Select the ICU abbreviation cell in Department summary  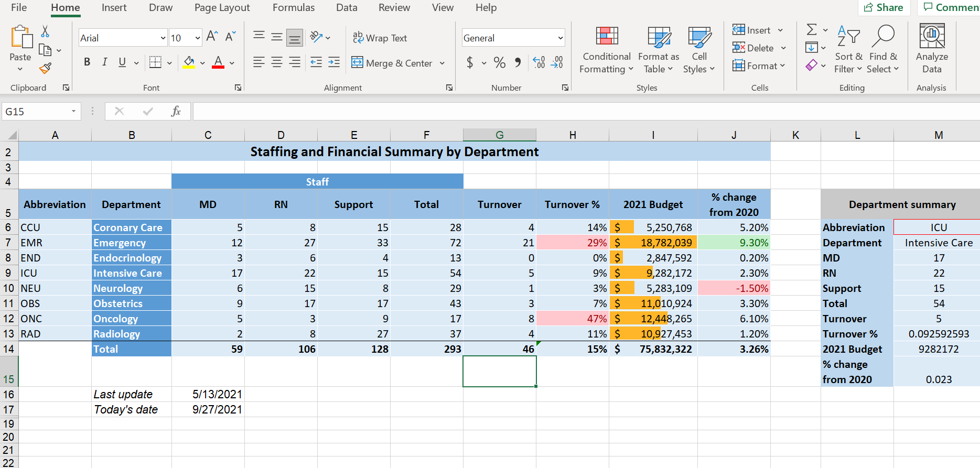[x=938, y=227]
